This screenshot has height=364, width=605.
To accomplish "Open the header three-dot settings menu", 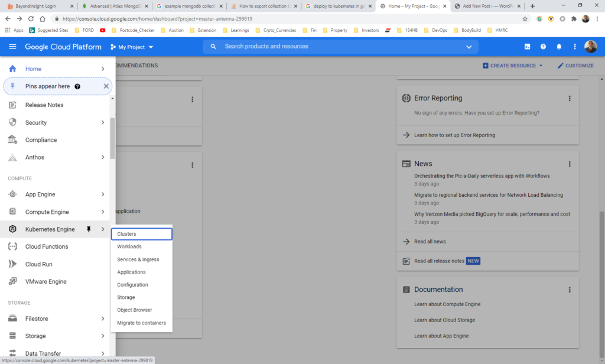I will [x=574, y=47].
